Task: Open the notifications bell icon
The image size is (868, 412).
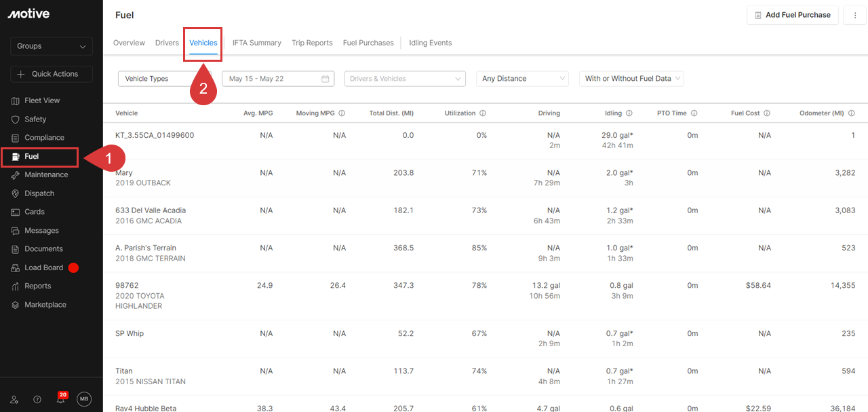Action: point(60,400)
